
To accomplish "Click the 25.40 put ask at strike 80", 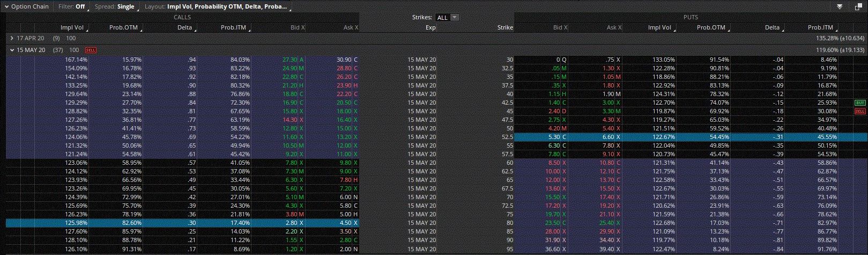I will click(607, 223).
